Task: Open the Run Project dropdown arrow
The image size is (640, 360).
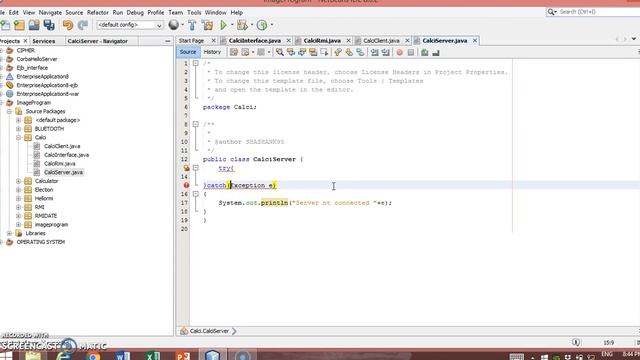Action: 232,25
